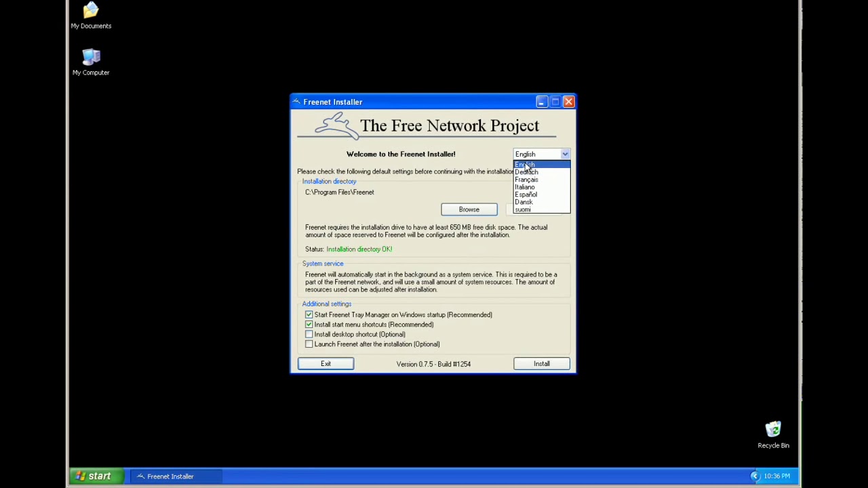This screenshot has width=868, height=488.
Task: Click 'Installation directory OK!' status text
Action: [x=359, y=249]
